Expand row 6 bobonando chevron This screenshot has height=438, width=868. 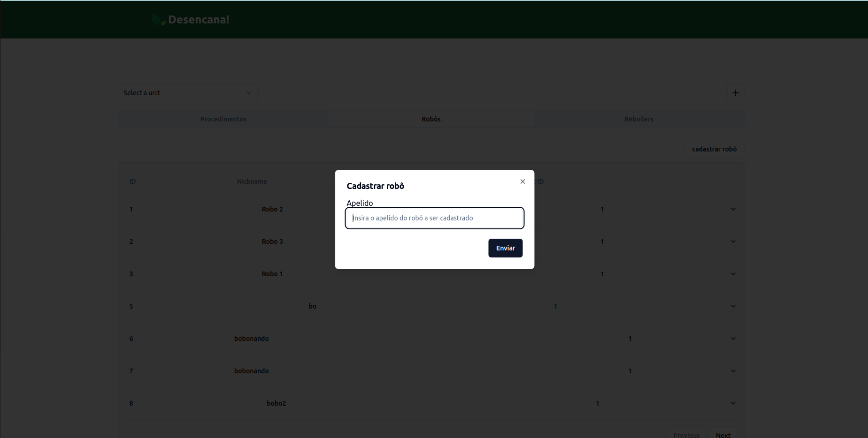point(733,339)
